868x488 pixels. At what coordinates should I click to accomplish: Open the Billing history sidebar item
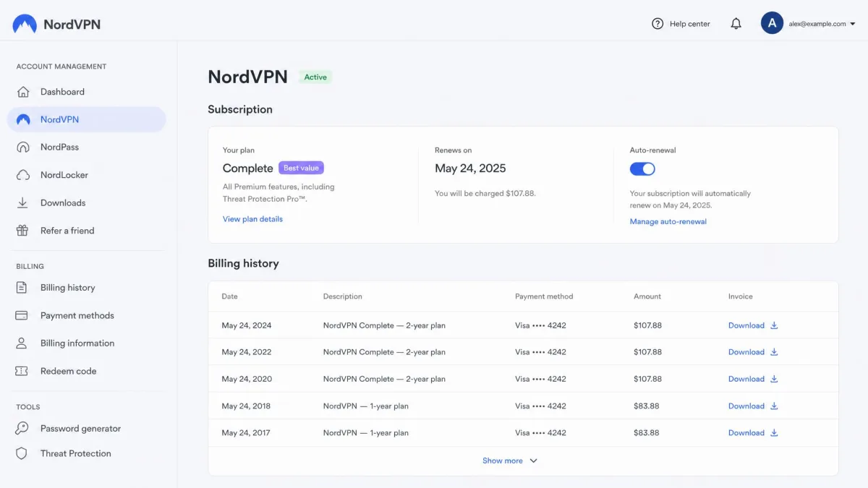click(x=87, y=288)
